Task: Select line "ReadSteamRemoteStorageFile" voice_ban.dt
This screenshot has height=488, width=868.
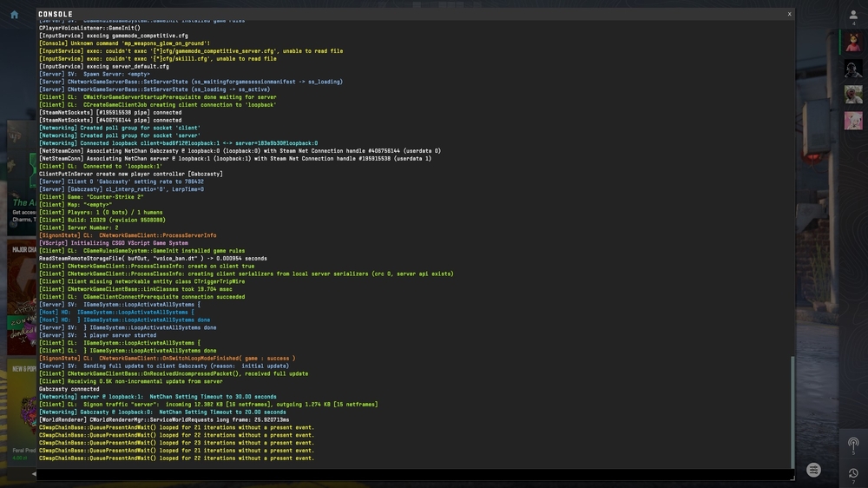Action: pos(153,259)
